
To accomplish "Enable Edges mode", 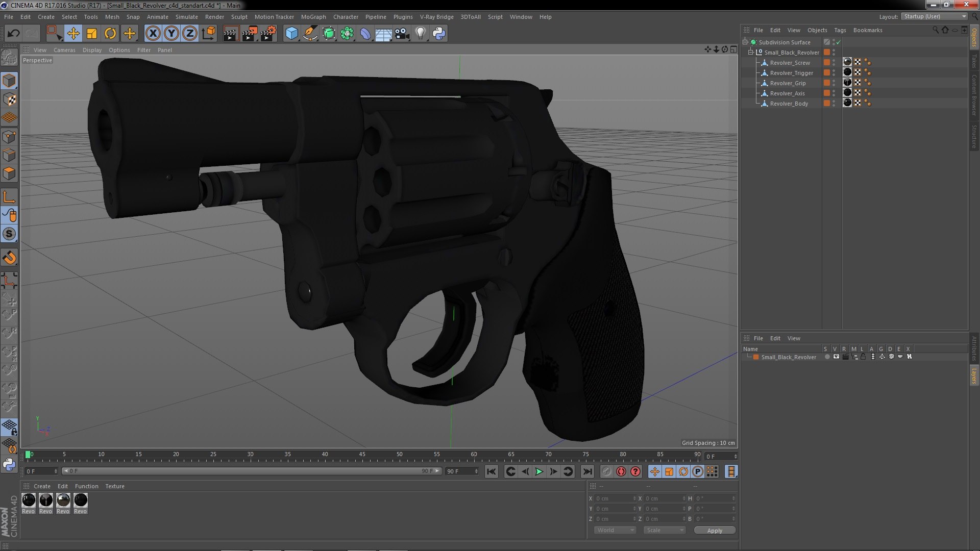I will (x=9, y=155).
